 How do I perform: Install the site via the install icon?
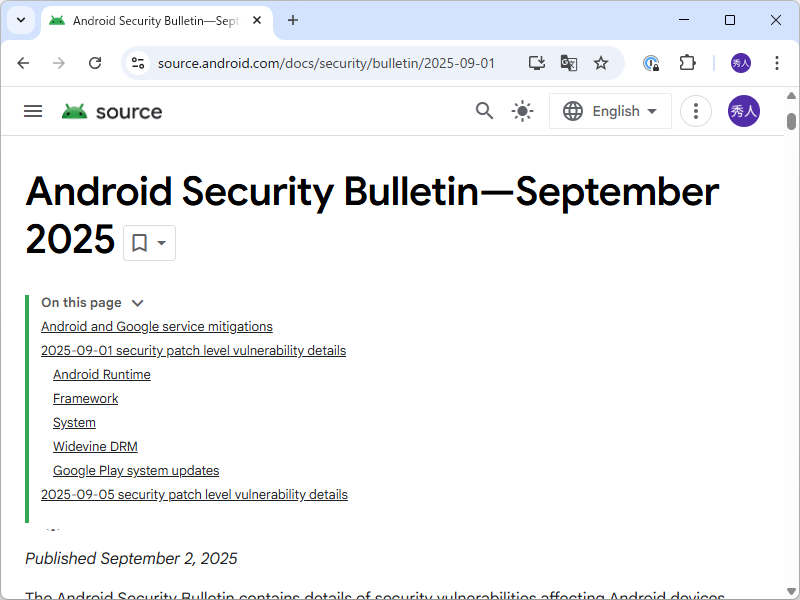tap(536, 62)
